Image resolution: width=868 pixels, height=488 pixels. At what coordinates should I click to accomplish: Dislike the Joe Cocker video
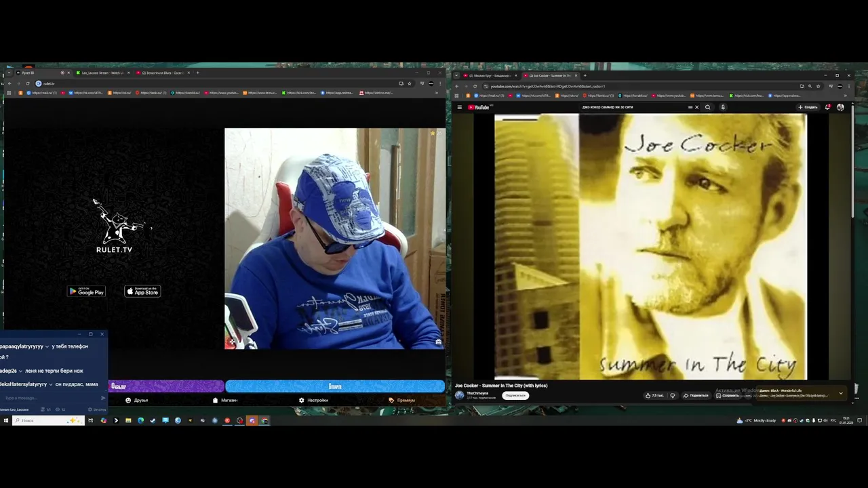673,395
